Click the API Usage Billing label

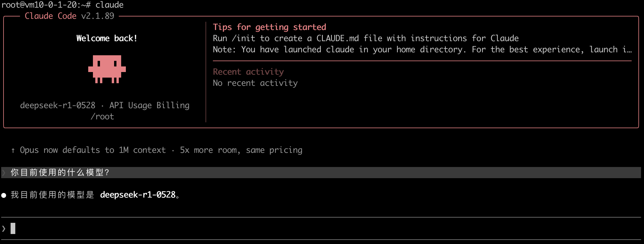click(x=149, y=105)
